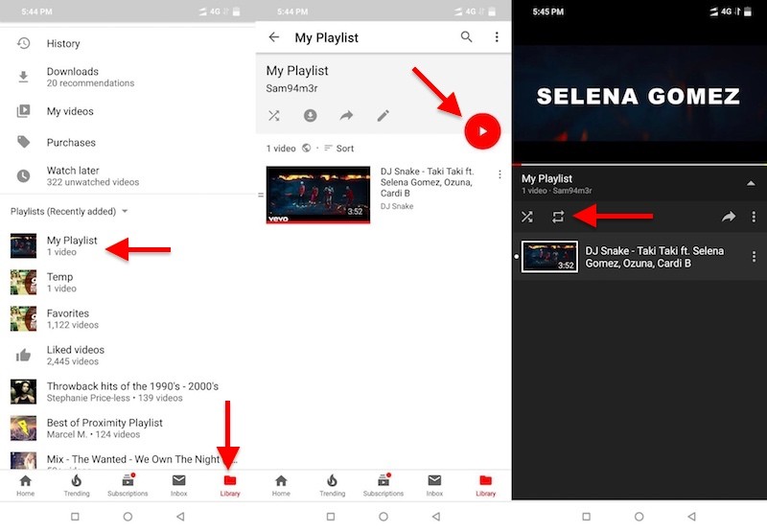This screenshot has height=532, width=767.
Task: Open Liked videos playlist
Action: 128,356
